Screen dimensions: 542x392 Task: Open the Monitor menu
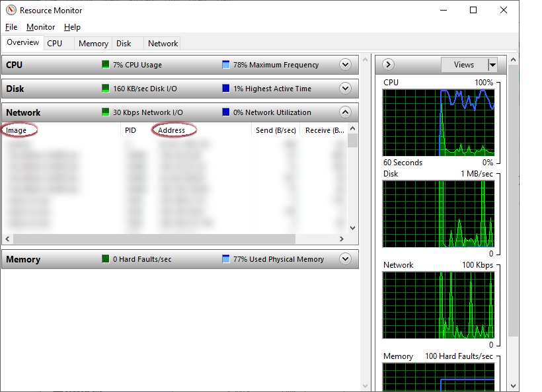40,27
